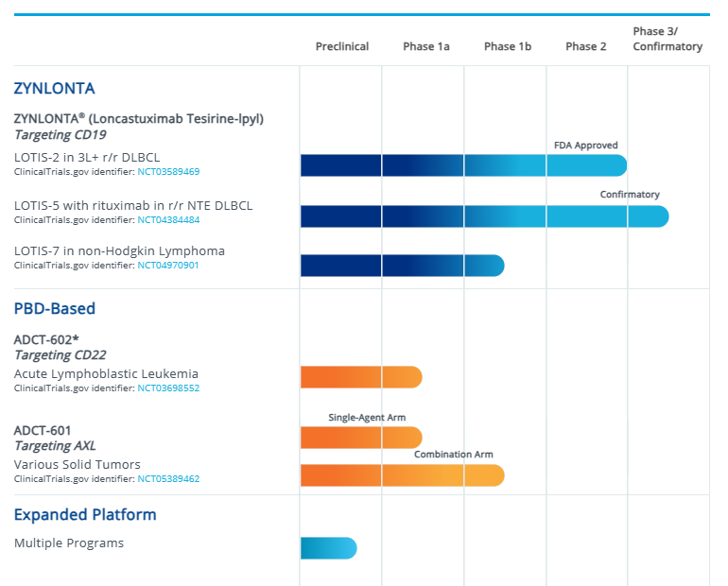Click the Combination Arm orange bar
The height and width of the screenshot is (586, 728).
pos(402,475)
